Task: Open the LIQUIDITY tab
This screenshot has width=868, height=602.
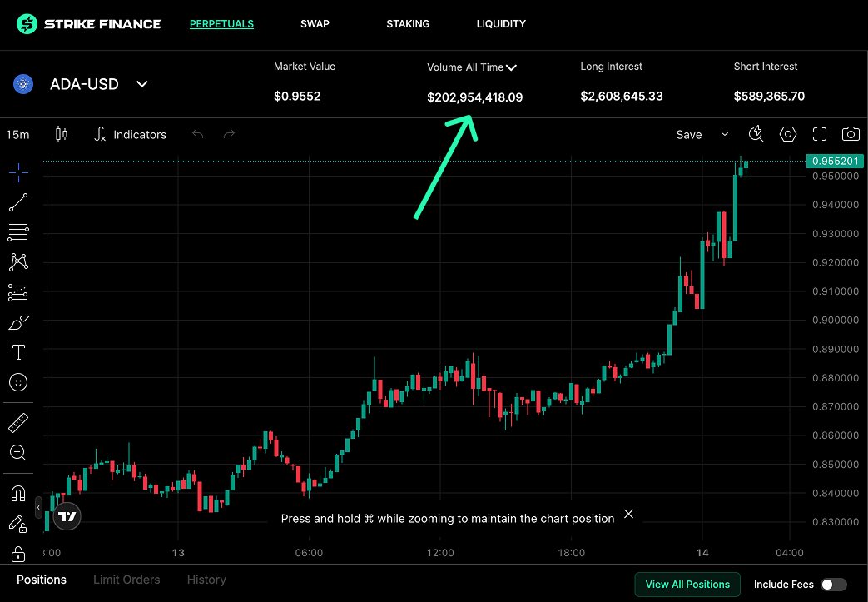Action: pyautogui.click(x=501, y=24)
